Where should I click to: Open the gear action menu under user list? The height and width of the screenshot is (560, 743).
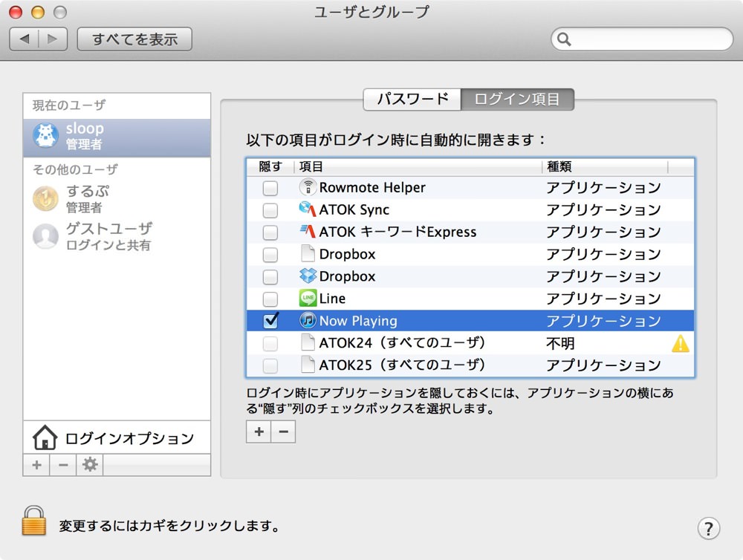[x=90, y=464]
